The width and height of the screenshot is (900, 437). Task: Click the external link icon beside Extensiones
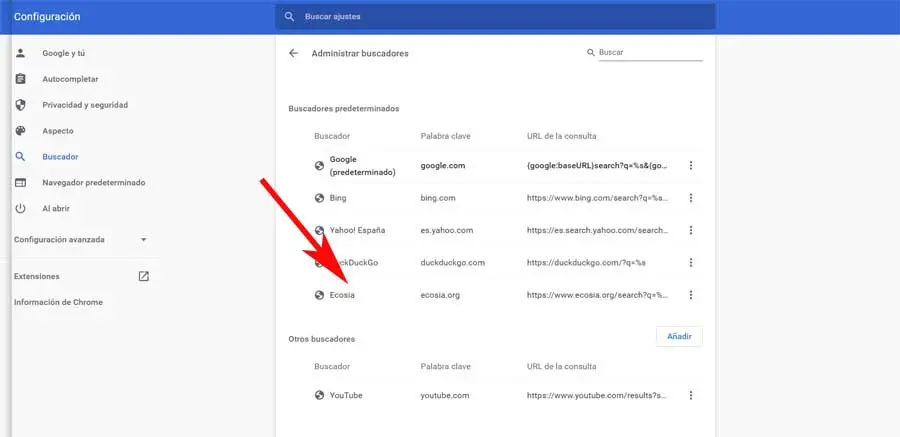point(143,276)
